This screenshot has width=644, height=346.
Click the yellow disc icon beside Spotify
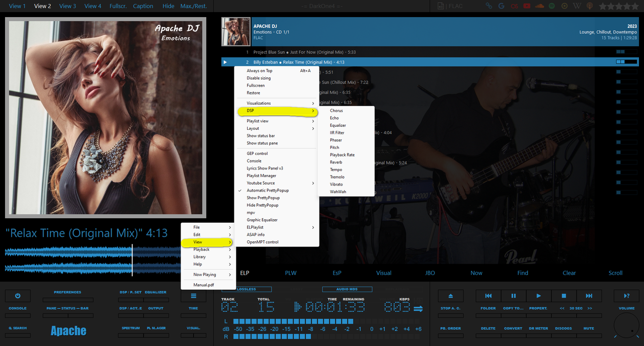click(565, 6)
